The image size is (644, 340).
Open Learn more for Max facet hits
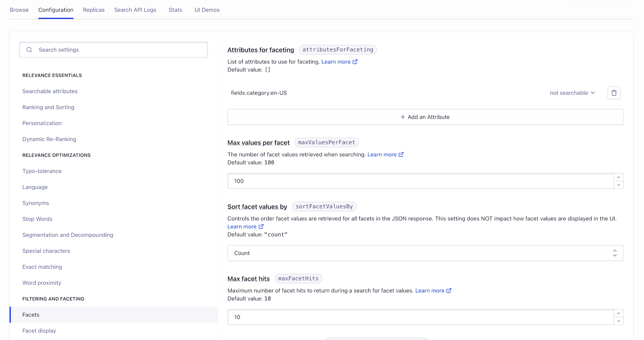430,290
